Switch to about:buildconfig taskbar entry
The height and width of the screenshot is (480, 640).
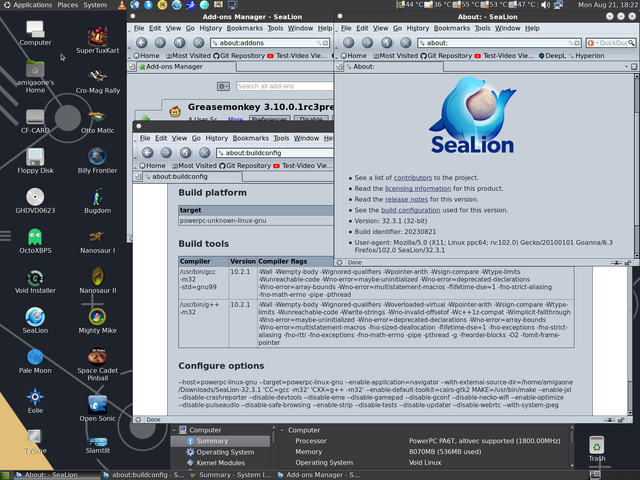143,475
